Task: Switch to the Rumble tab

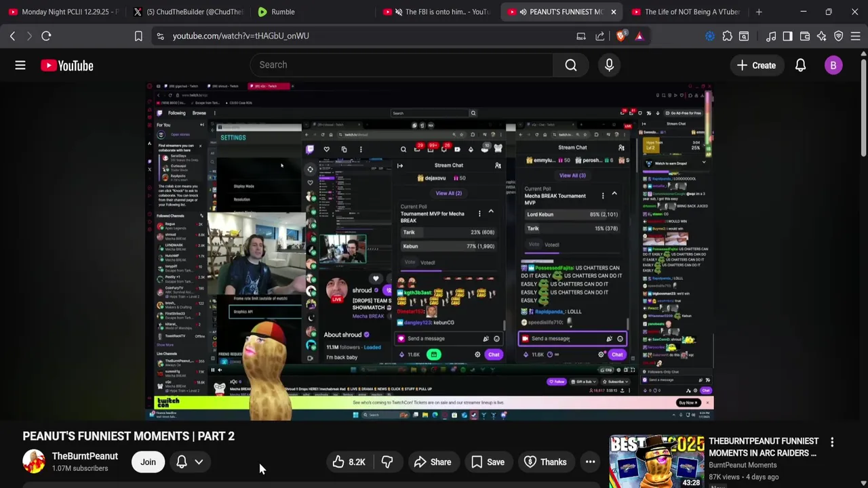Action: click(x=312, y=12)
